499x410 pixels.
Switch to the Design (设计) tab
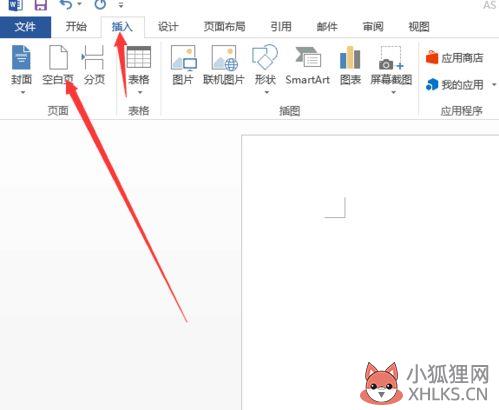(x=168, y=27)
